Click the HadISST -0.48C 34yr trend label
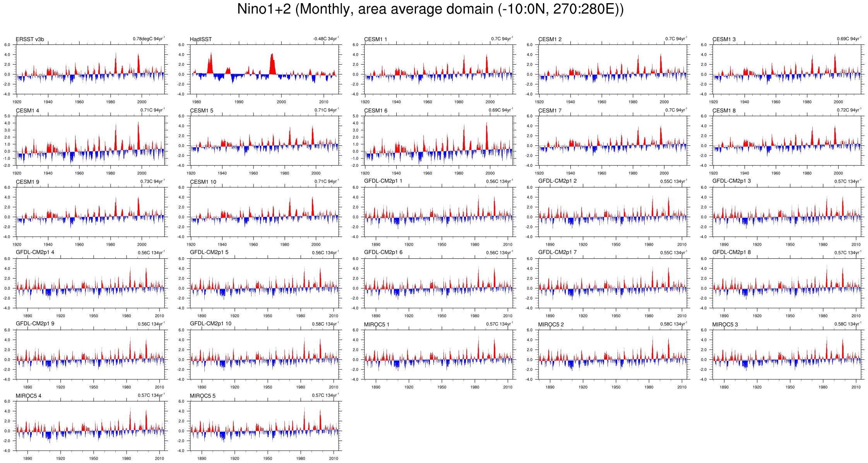 (x=326, y=39)
